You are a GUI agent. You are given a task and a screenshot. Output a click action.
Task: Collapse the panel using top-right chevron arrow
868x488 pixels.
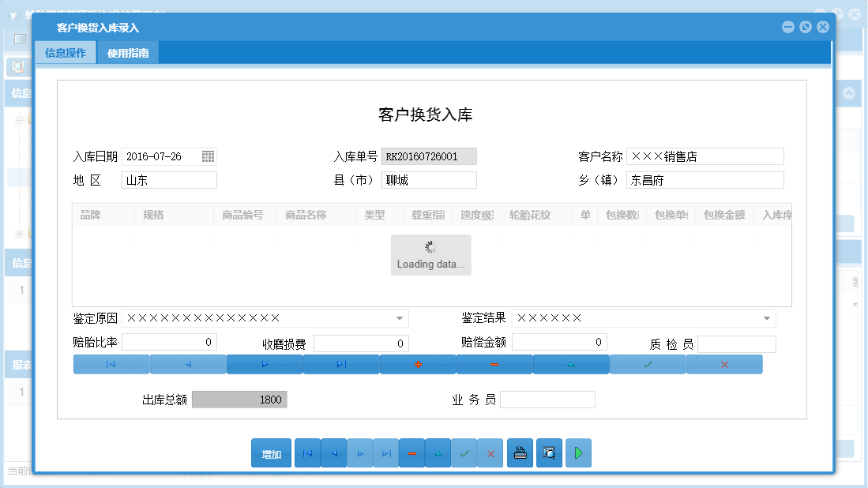pyautogui.click(x=847, y=92)
